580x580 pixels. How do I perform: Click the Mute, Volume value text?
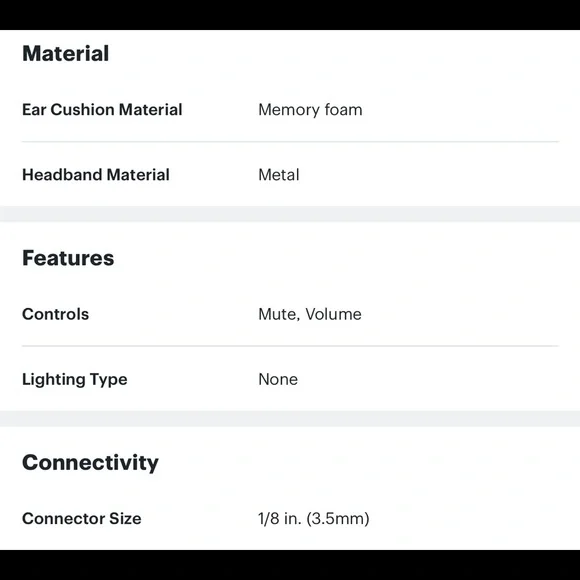pos(310,314)
